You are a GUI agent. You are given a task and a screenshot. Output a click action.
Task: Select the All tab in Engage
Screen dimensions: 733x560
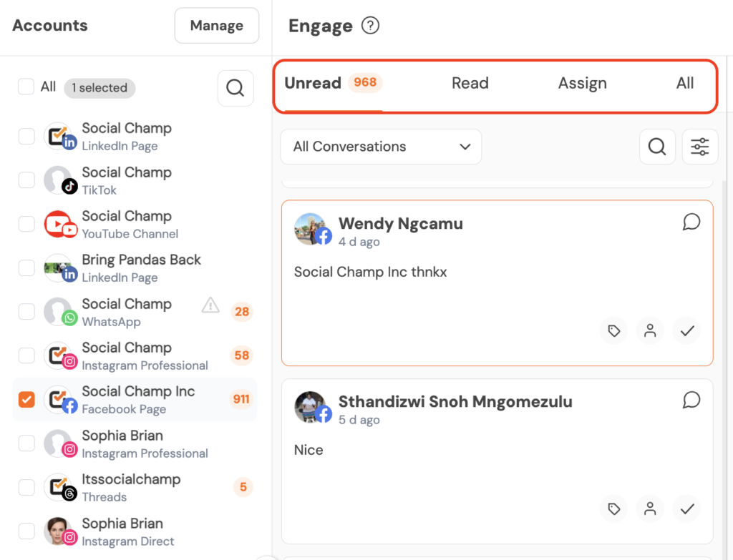click(x=684, y=84)
